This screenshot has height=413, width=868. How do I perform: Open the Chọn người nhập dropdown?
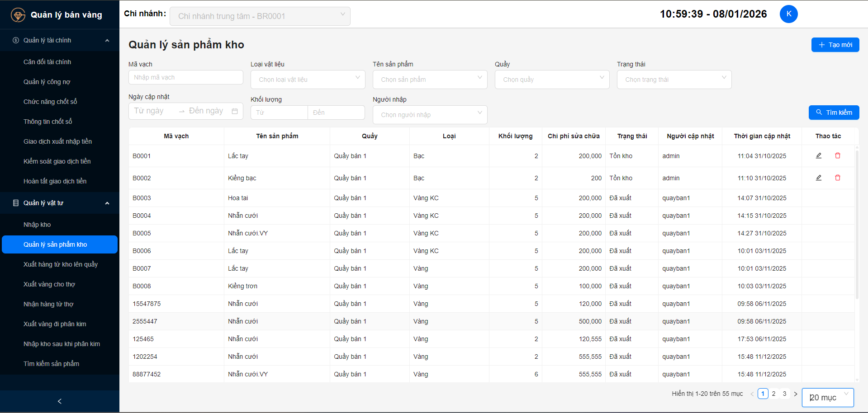(x=430, y=115)
